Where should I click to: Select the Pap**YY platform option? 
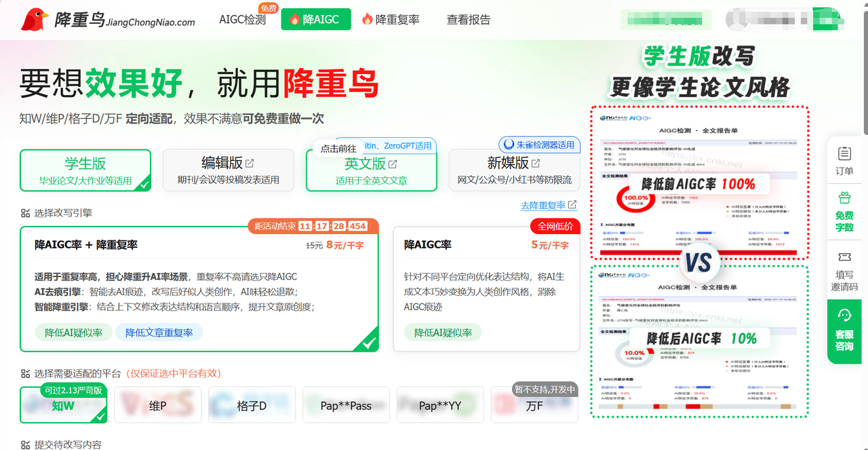(x=440, y=405)
